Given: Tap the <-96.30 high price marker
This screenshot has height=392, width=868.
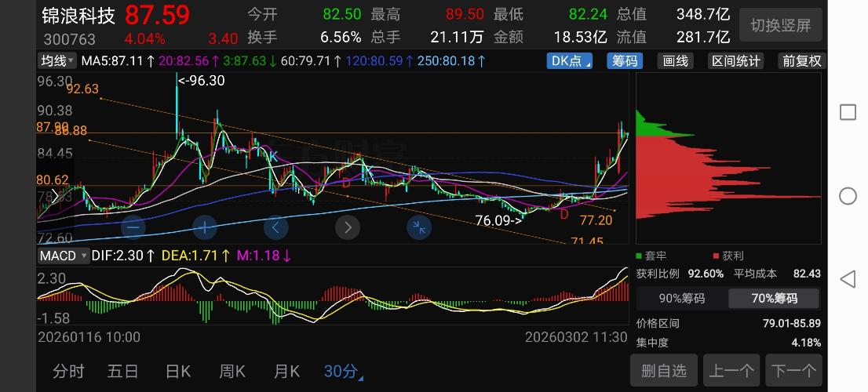Looking at the screenshot, I should (202, 81).
